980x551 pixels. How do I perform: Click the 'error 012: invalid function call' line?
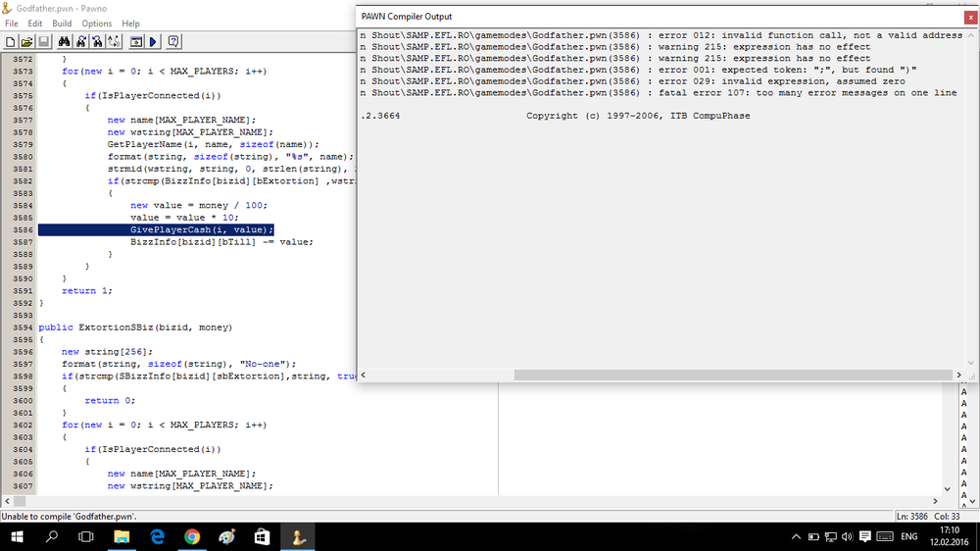coord(661,35)
